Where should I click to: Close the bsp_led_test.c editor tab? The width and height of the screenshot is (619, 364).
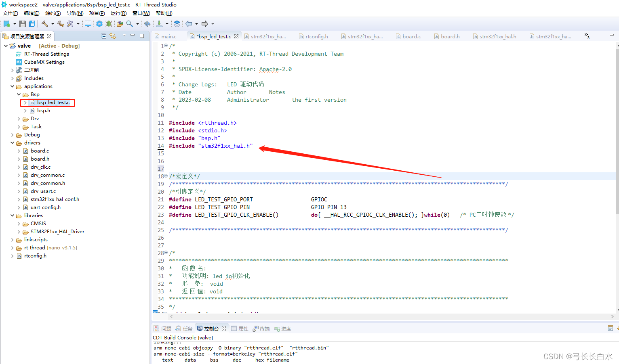click(x=236, y=36)
